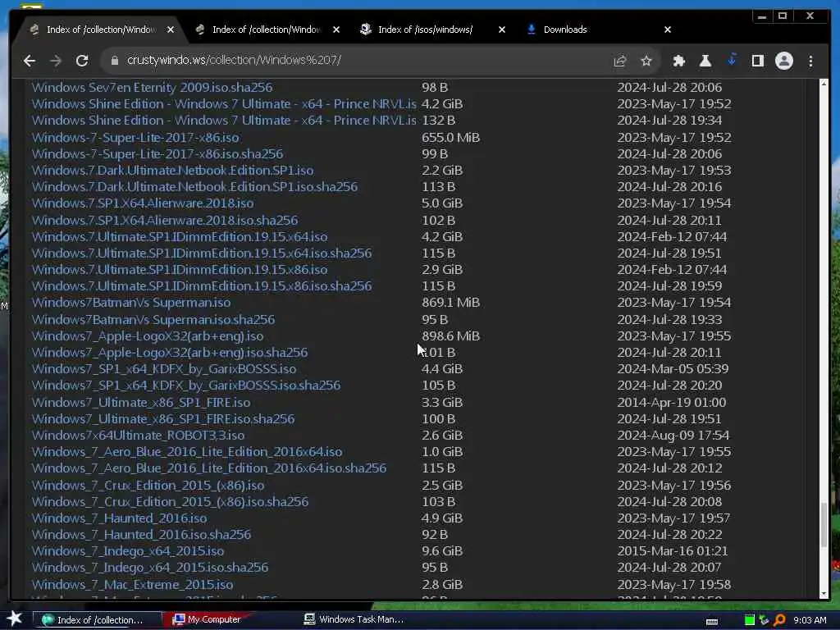Click the 9:03 AM taskbar clock
Screen dimensions: 840x630
tap(810, 620)
